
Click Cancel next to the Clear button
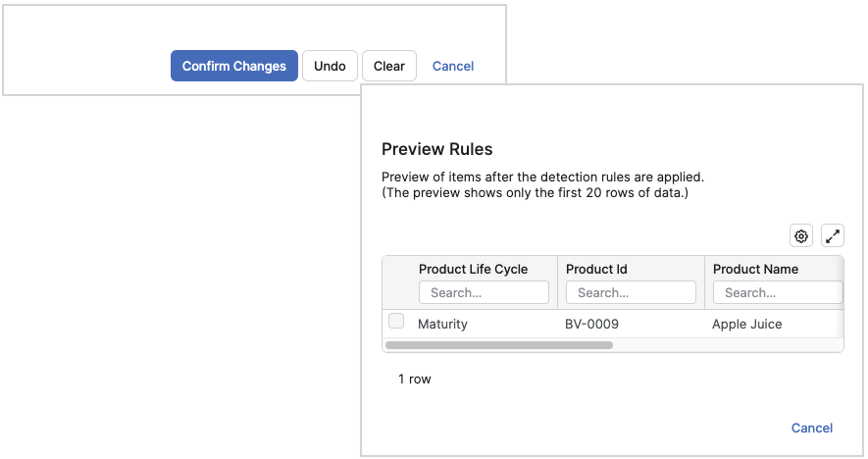coord(453,66)
